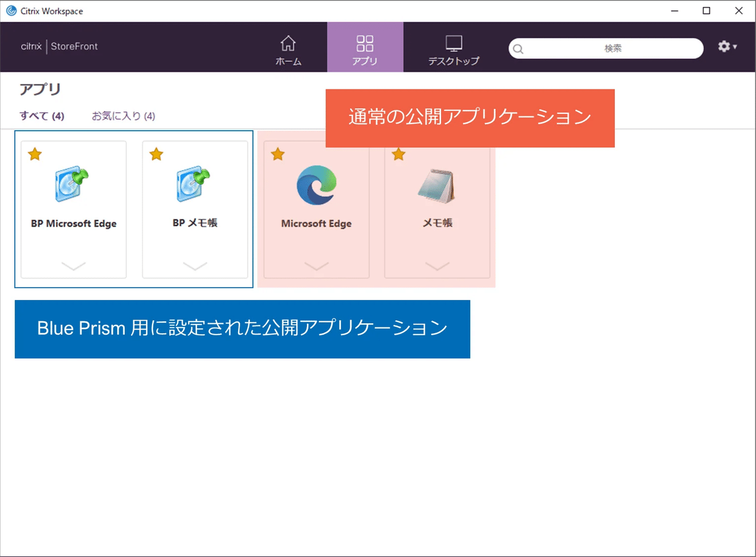Expand the BP メモ帳 tile details
This screenshot has height=557, width=756.
pos(195,265)
